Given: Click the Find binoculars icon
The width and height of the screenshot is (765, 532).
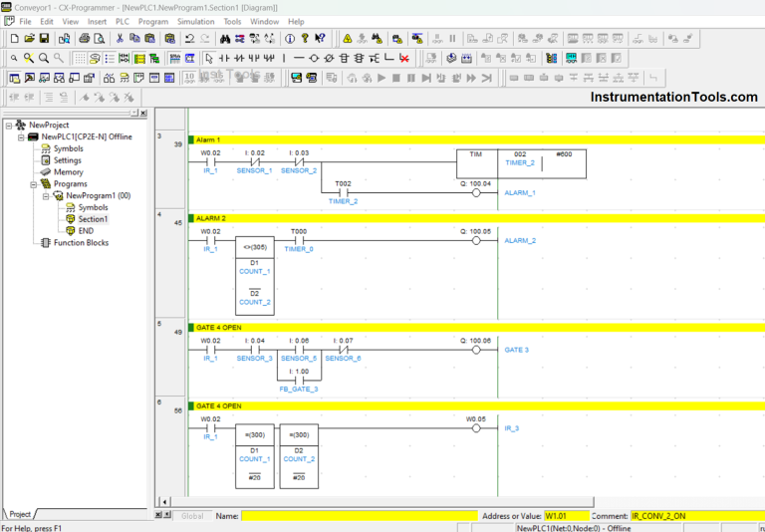Looking at the screenshot, I should click(x=225, y=39).
